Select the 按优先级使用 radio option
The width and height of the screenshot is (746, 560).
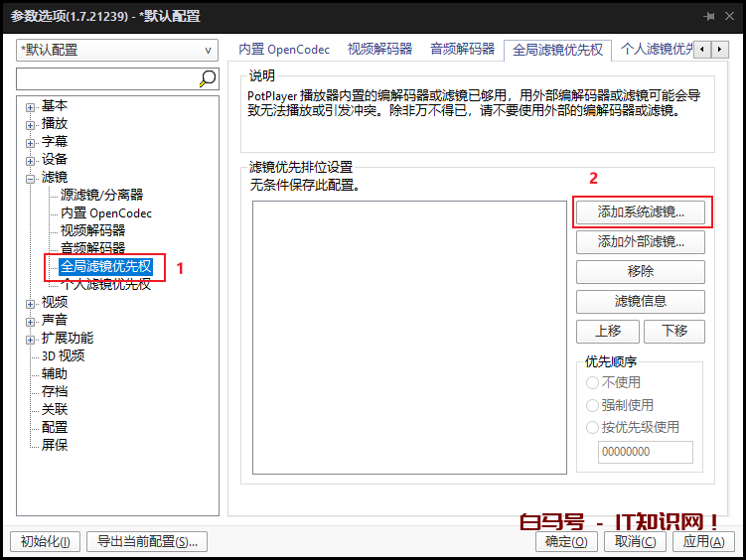click(x=593, y=427)
